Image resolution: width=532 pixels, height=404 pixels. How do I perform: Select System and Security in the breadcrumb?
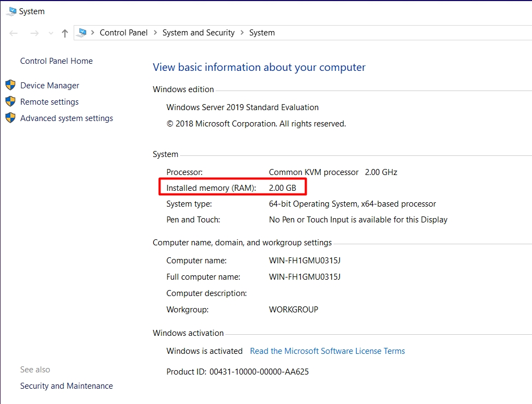pyautogui.click(x=199, y=33)
